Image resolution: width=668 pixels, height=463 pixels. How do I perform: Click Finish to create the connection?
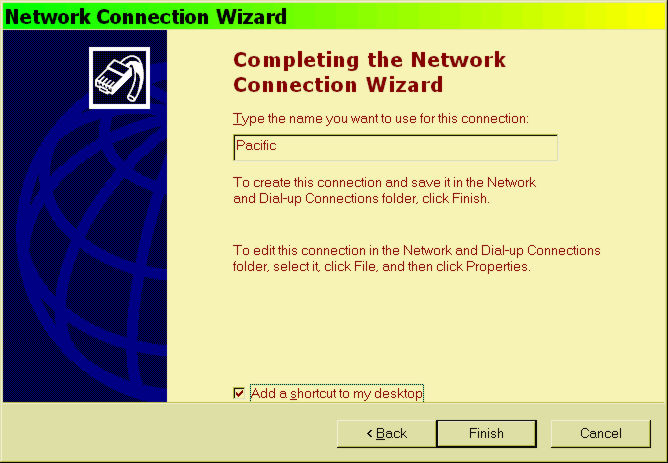486,434
